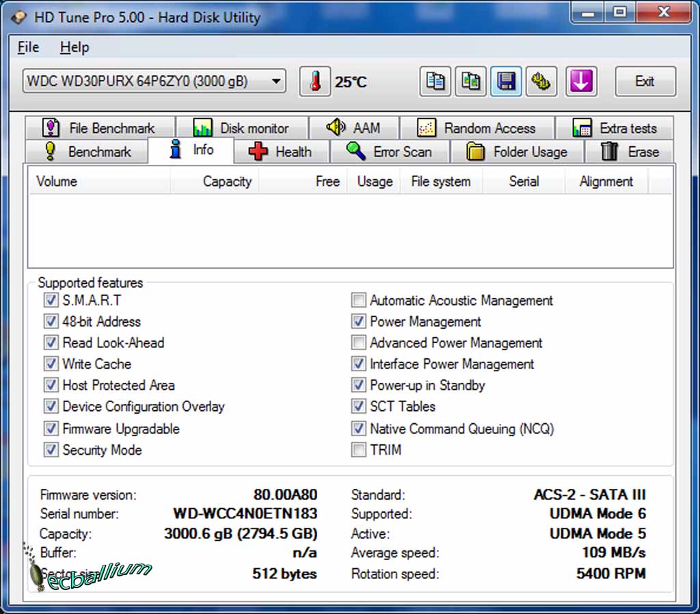The width and height of the screenshot is (700, 614).
Task: Open options with the gears icon
Action: [x=541, y=82]
